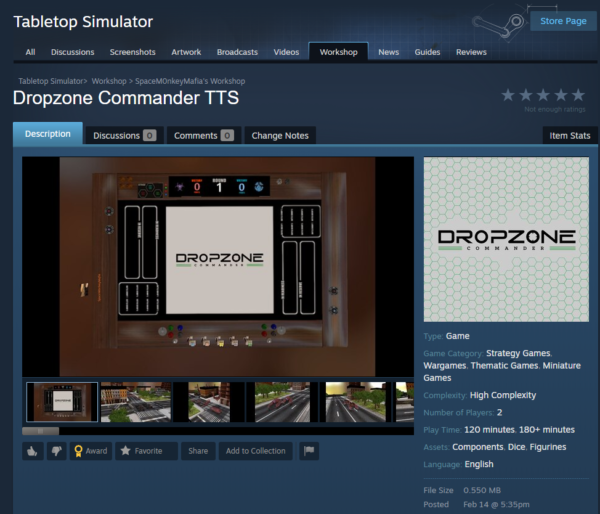Image resolution: width=600 pixels, height=514 pixels.
Task: Select the second thumbnail of city intersection
Action: pos(136,402)
